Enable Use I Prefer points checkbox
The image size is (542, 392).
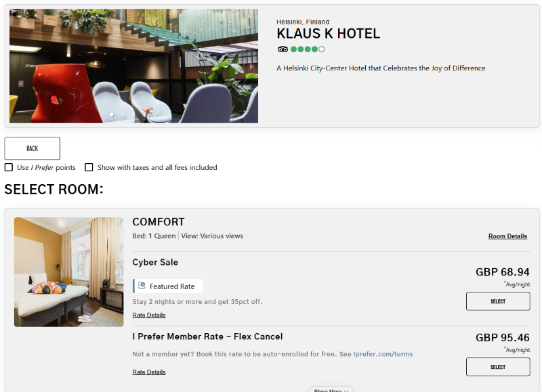click(x=9, y=167)
